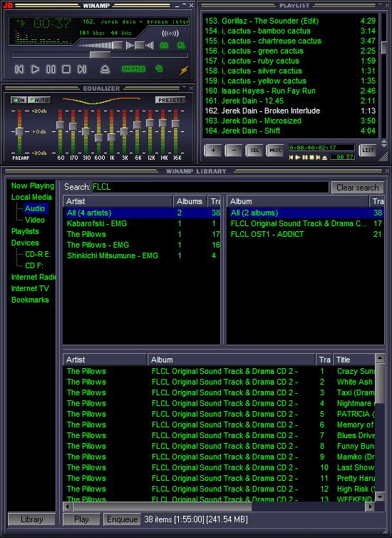Open Bookmarks in library tree
Viewport: 392px width, 538px height.
point(30,300)
